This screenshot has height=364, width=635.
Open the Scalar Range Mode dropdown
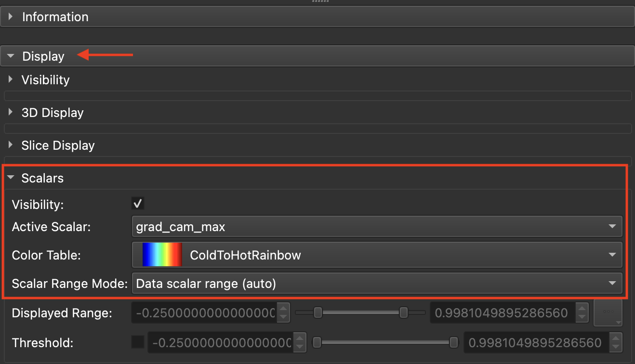[377, 284]
